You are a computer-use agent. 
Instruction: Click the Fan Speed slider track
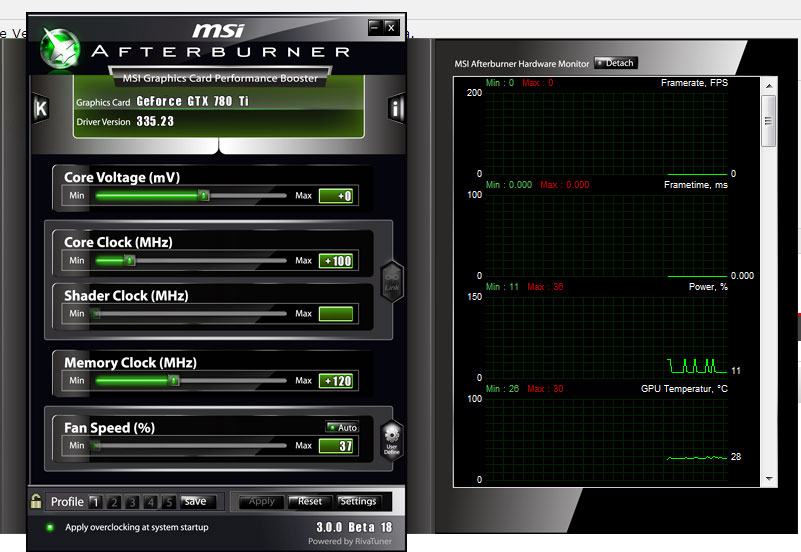pyautogui.click(x=190, y=445)
